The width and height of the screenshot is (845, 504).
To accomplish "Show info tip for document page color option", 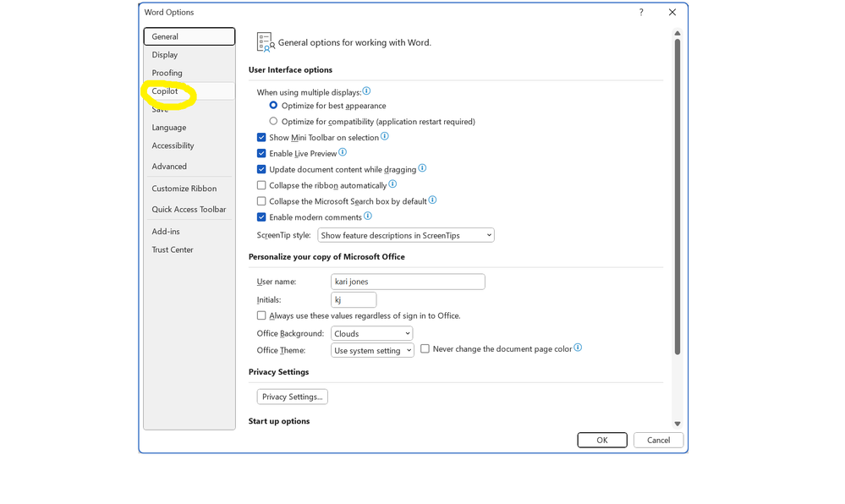I will point(578,348).
